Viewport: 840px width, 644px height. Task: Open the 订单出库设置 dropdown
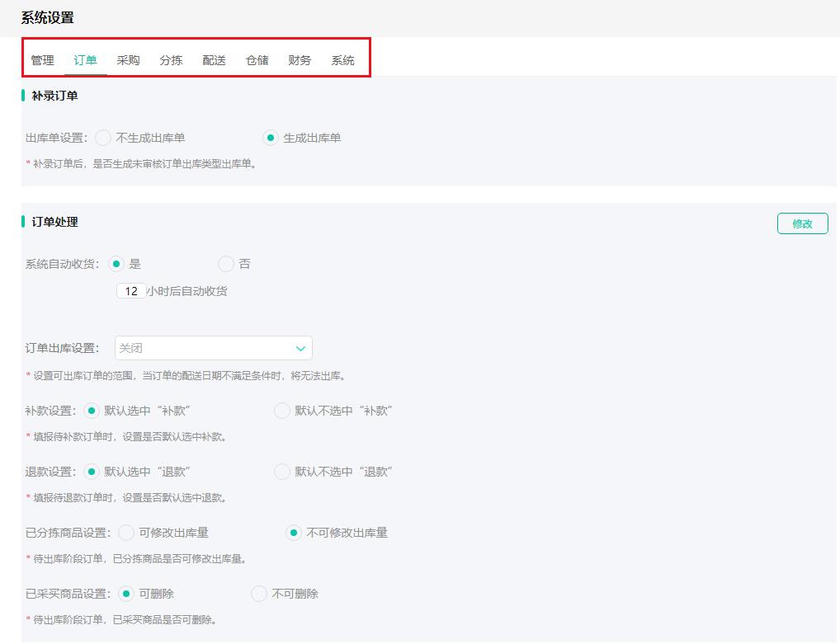(x=213, y=348)
